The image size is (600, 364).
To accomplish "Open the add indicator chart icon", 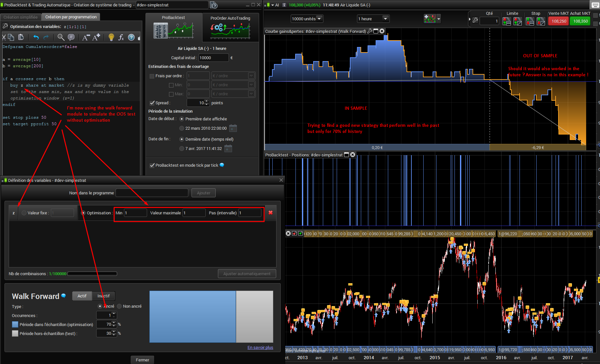I will coord(430,19).
